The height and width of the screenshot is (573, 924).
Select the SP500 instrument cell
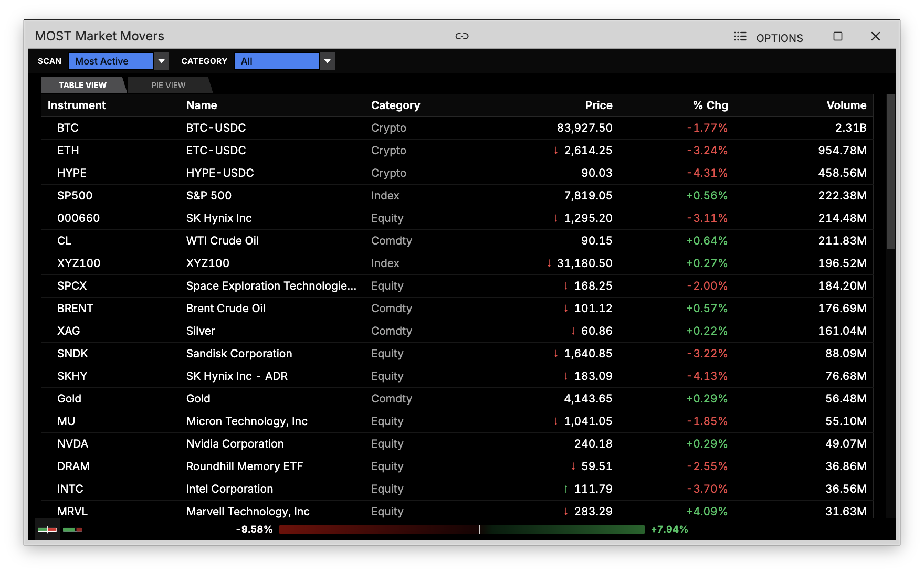pyautogui.click(x=75, y=196)
